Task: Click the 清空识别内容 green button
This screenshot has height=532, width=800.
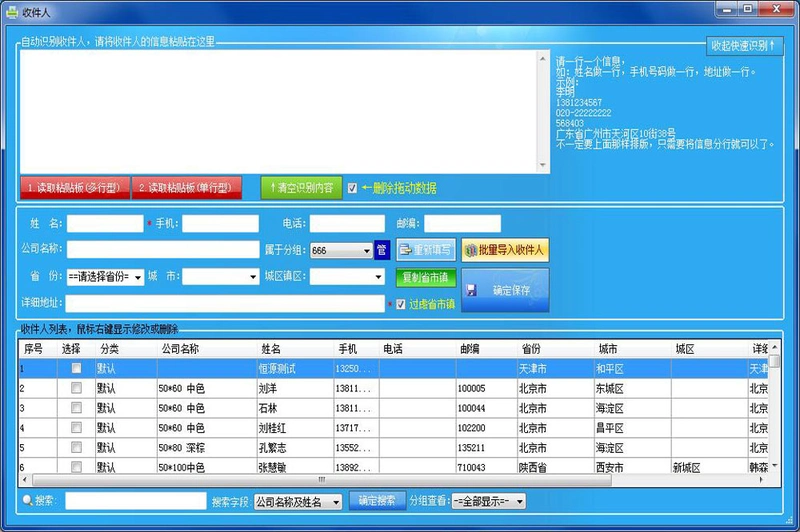Action: (x=302, y=188)
